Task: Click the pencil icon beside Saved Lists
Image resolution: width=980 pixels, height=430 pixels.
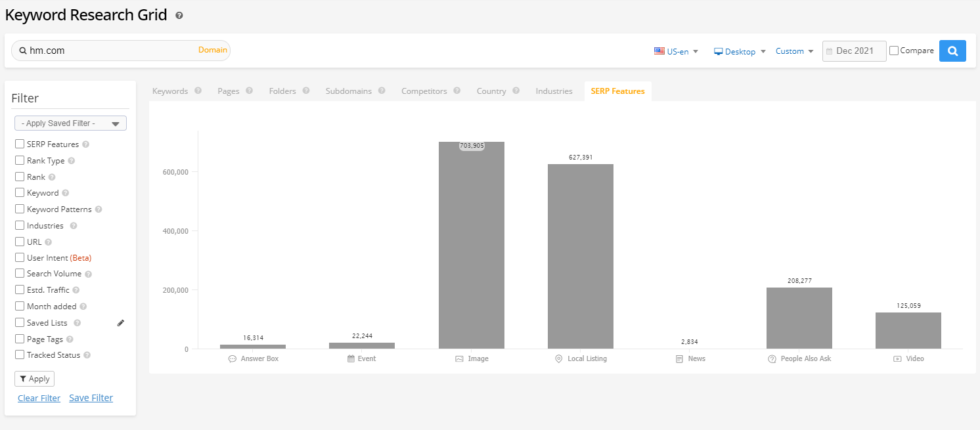Action: pos(120,323)
